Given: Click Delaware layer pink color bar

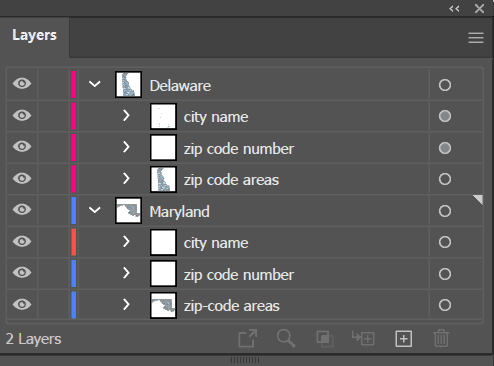Looking at the screenshot, I should pos(74,84).
